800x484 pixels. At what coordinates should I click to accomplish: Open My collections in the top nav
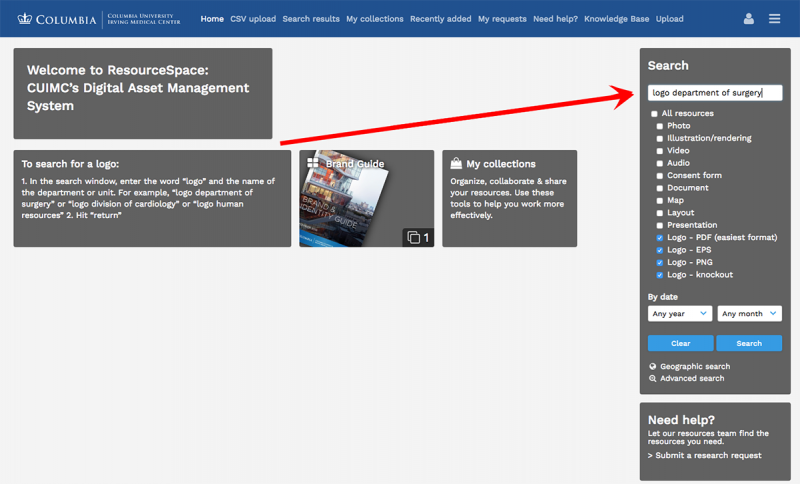[x=374, y=19]
